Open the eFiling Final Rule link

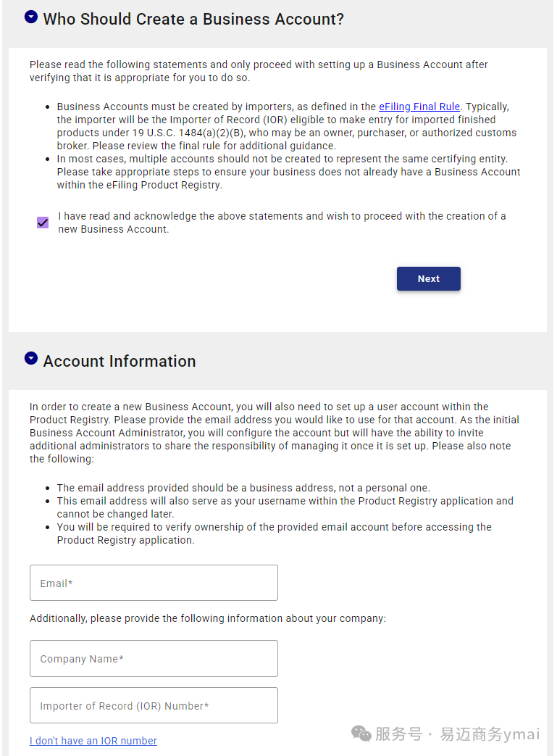pos(419,107)
